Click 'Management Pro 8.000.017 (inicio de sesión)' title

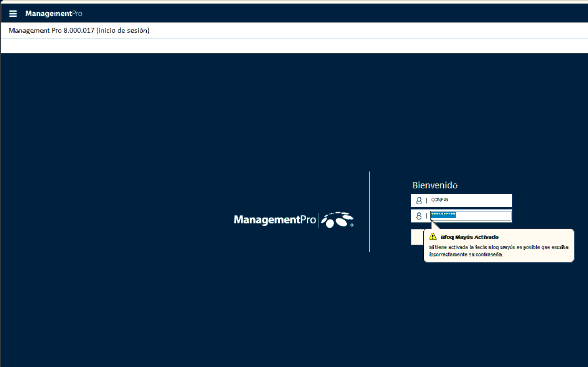point(79,30)
